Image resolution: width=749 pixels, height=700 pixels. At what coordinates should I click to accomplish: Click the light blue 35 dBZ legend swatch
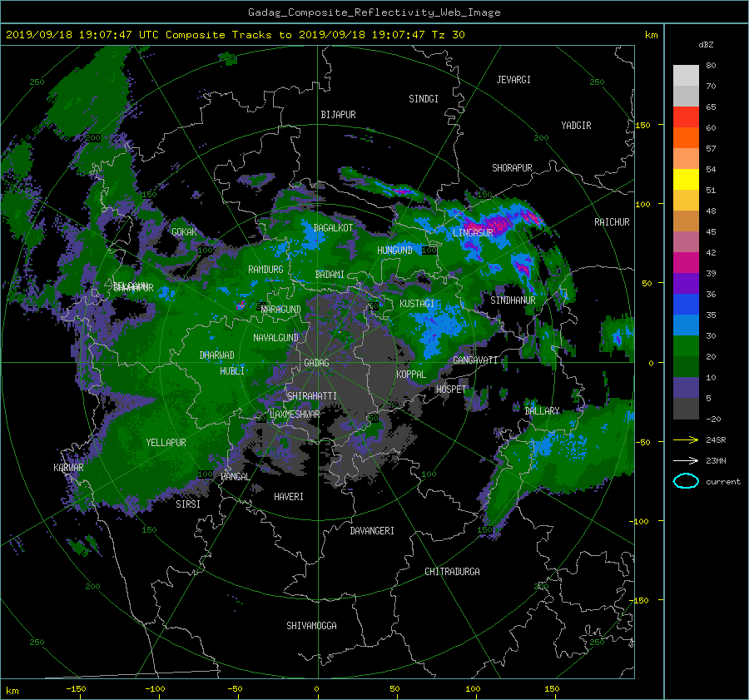pyautogui.click(x=686, y=325)
